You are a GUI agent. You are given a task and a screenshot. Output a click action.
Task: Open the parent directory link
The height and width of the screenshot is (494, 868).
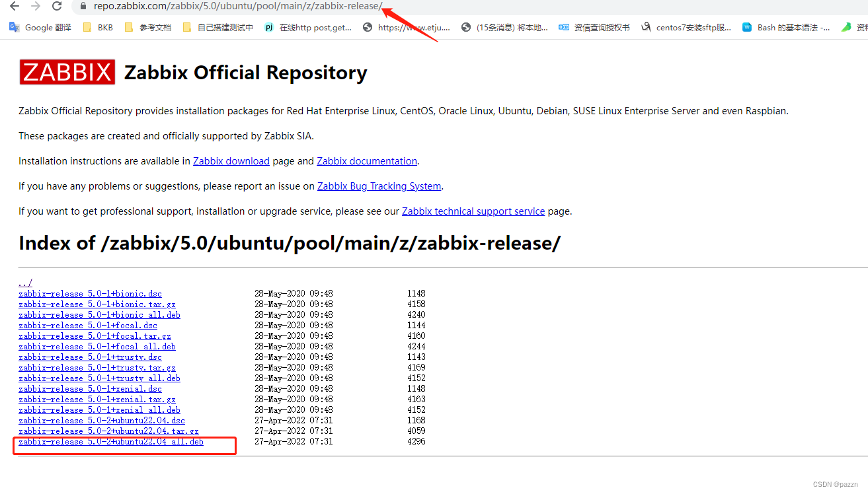(24, 283)
